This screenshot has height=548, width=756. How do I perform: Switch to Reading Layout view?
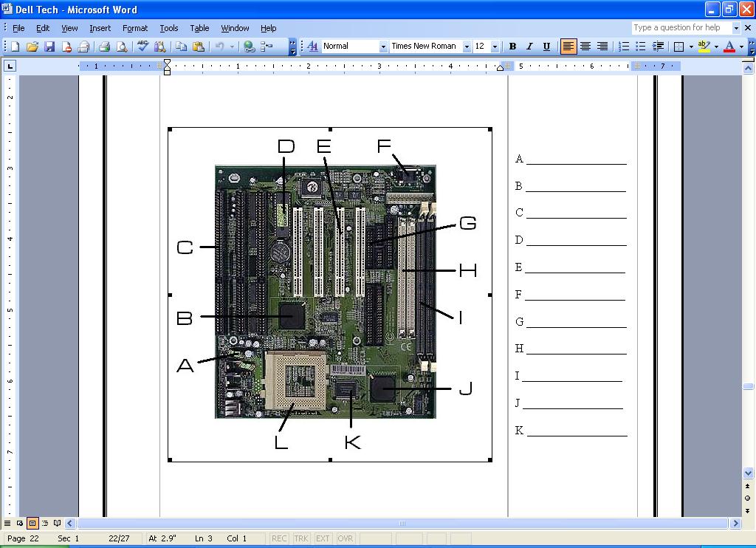coord(58,523)
